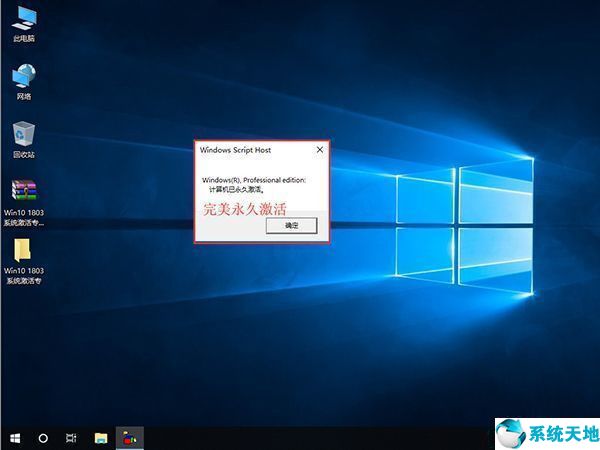Select the 网络 desktop icon
Viewport: 600px width, 450px height.
pyautogui.click(x=24, y=82)
